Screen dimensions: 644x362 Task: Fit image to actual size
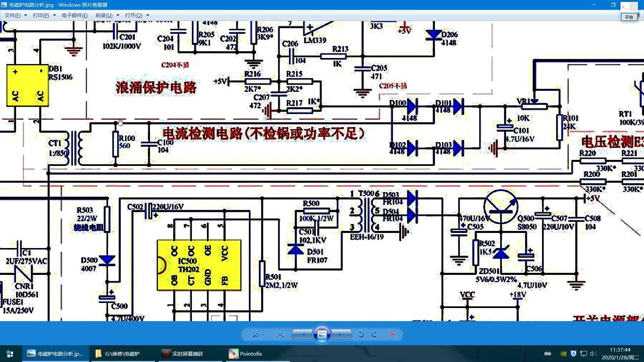tap(280, 334)
